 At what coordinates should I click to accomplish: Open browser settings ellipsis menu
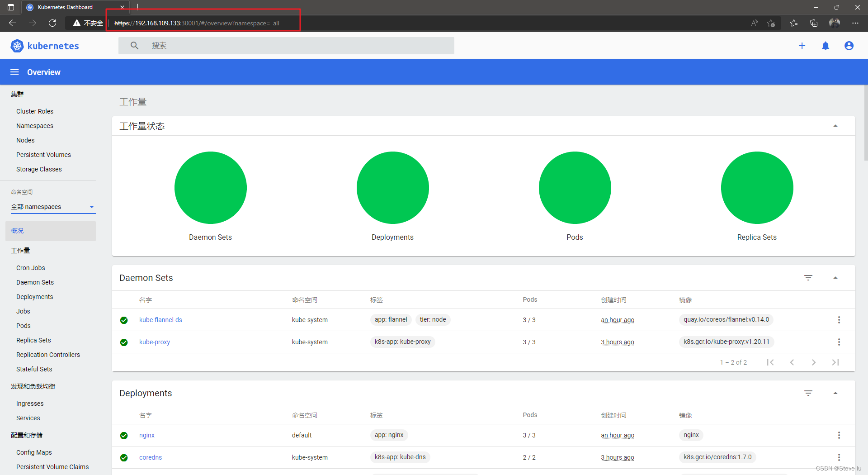coord(855,23)
